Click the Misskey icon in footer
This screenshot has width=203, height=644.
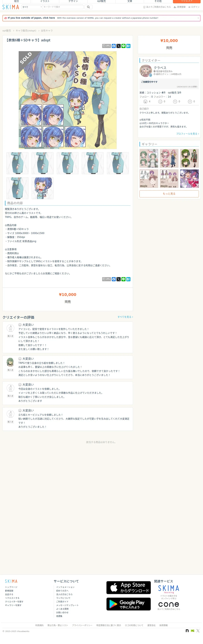coord(193,631)
